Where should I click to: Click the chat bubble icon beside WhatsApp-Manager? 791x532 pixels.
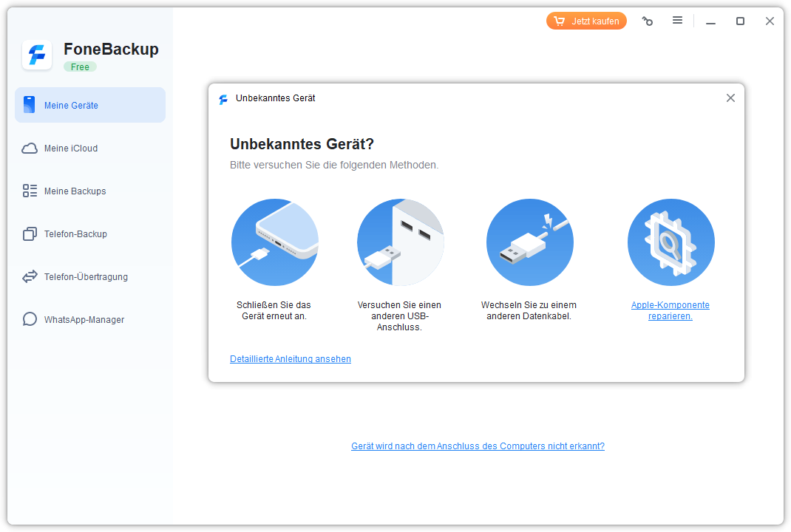tap(30, 319)
